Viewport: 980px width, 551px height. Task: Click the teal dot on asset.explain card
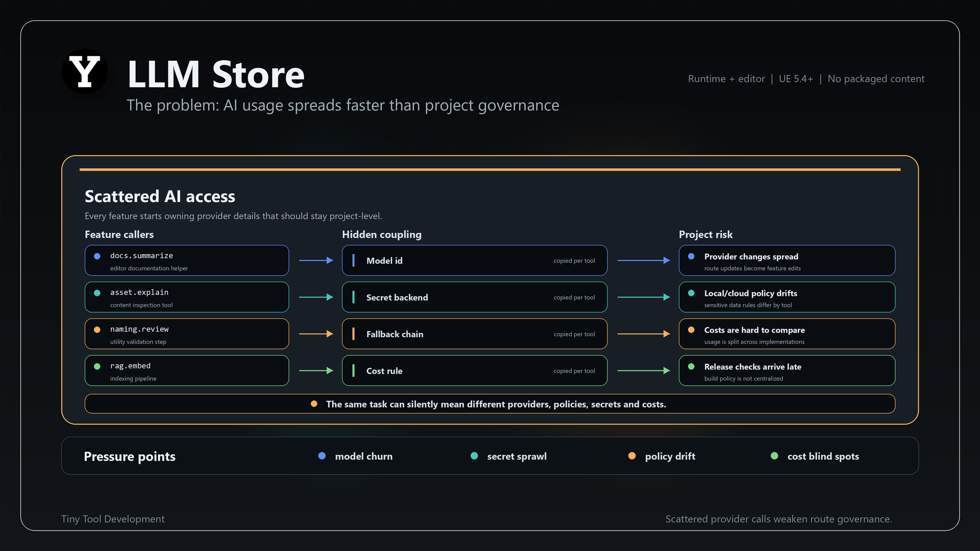tap(97, 293)
